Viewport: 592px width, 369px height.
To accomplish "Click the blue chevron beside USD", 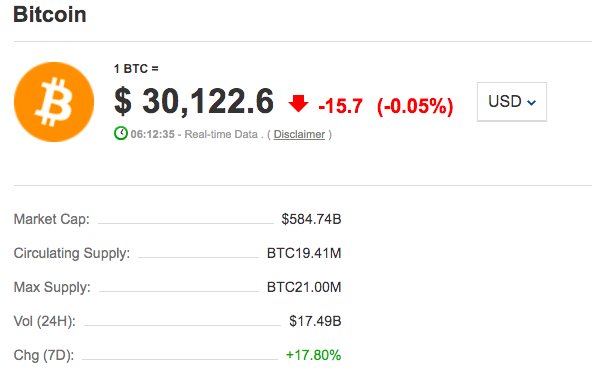I will point(531,103).
